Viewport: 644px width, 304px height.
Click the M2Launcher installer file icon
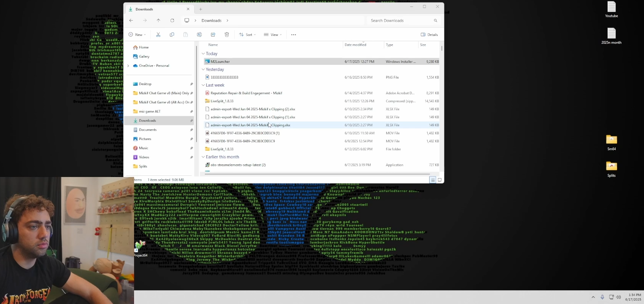(207, 61)
